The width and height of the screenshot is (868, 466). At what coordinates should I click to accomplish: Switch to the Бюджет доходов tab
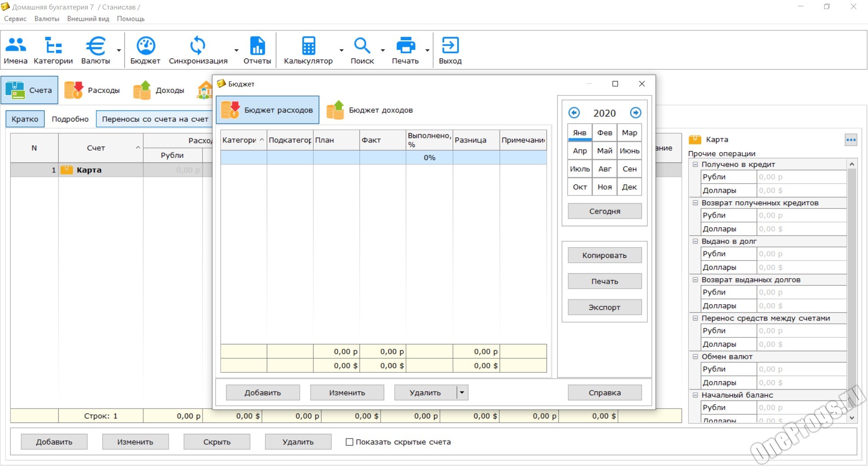click(370, 110)
